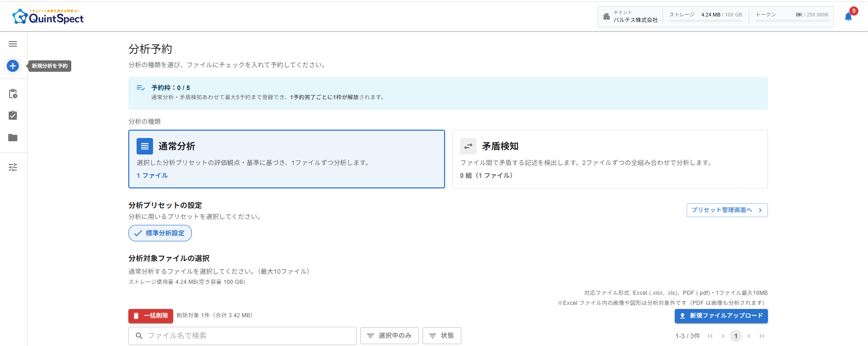
Task: Open the clipboard checkmark sidebar icon
Action: [x=13, y=116]
